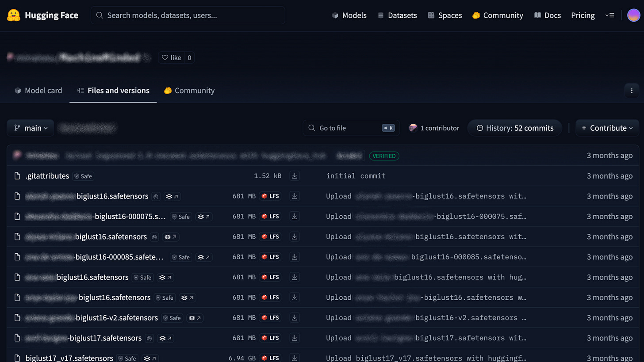
Task: Open LFS pointer details for biglust16-000075
Action: [x=204, y=217]
